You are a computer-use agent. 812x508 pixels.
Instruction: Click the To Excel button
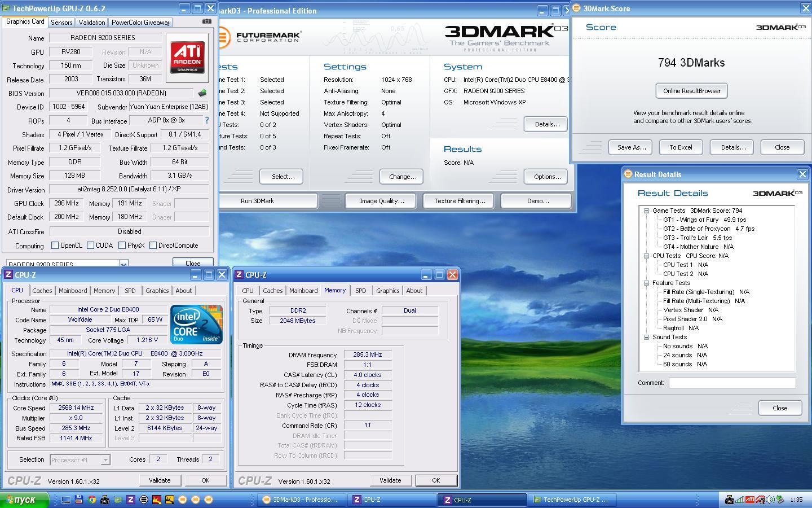tap(681, 147)
